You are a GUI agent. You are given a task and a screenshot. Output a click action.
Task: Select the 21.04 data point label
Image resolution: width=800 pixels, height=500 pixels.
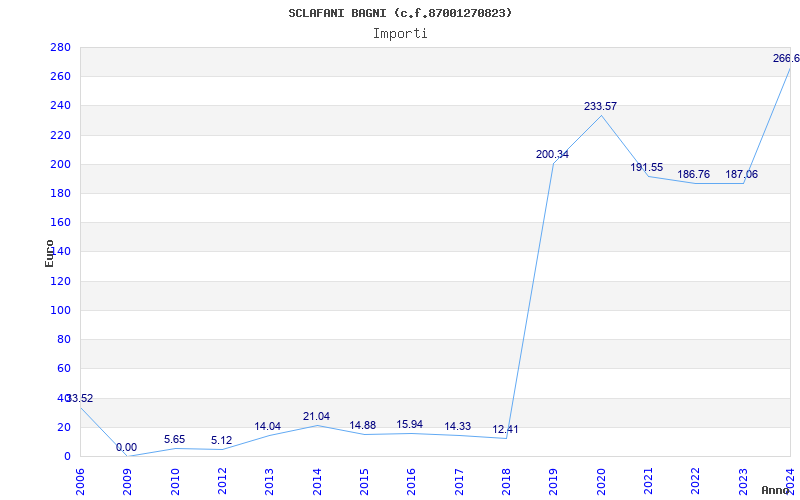pos(316,416)
